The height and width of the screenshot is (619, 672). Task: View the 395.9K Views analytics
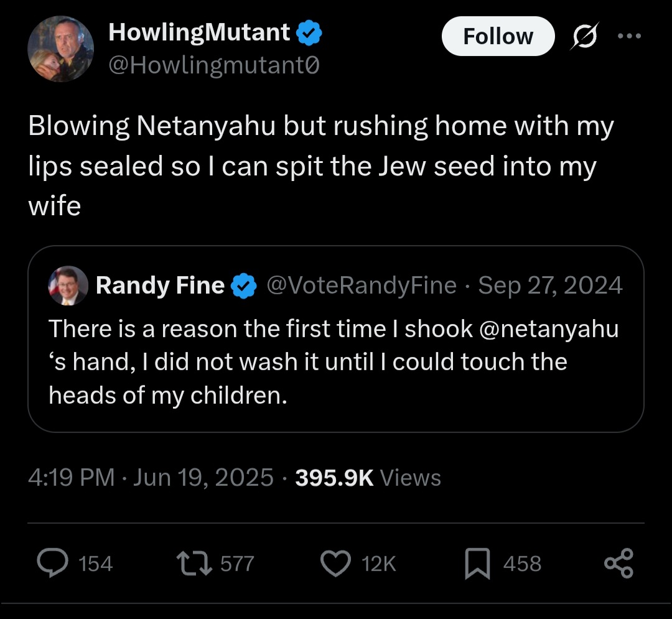368,477
